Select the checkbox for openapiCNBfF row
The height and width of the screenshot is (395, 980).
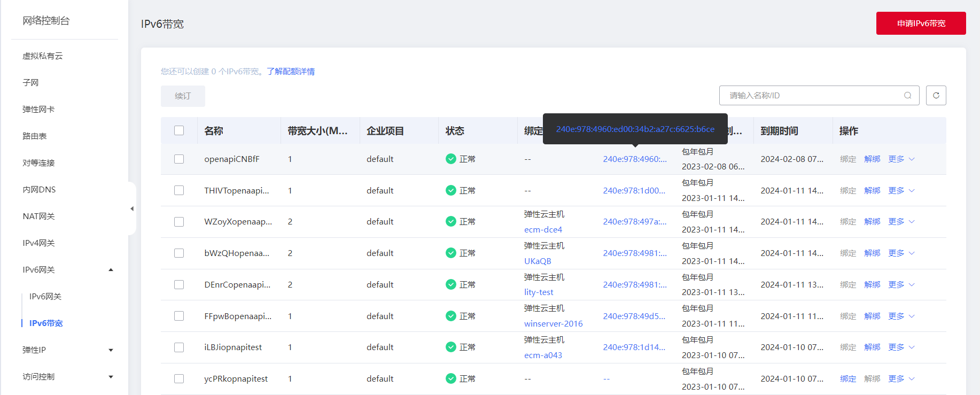tap(179, 159)
